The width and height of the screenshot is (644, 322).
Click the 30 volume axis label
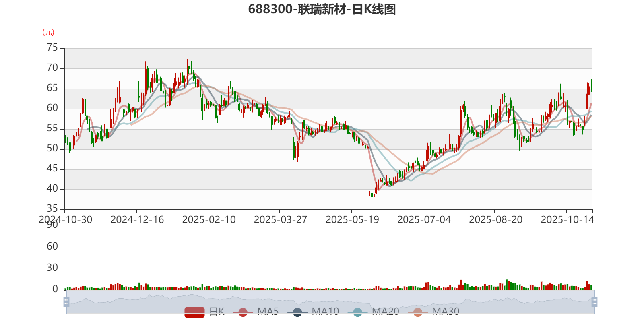(52, 268)
